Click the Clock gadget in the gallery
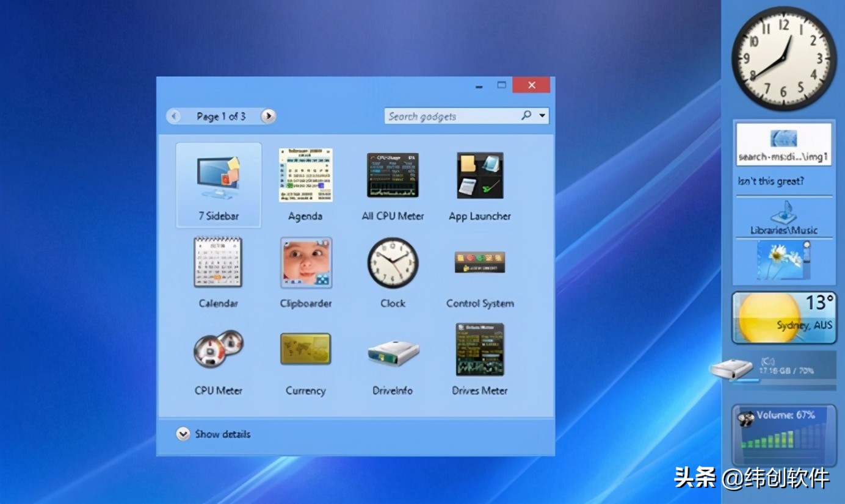 (393, 262)
